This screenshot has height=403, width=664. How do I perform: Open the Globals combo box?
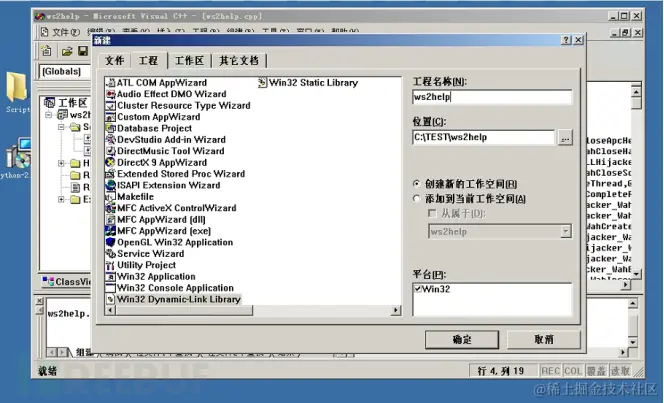tap(65, 71)
